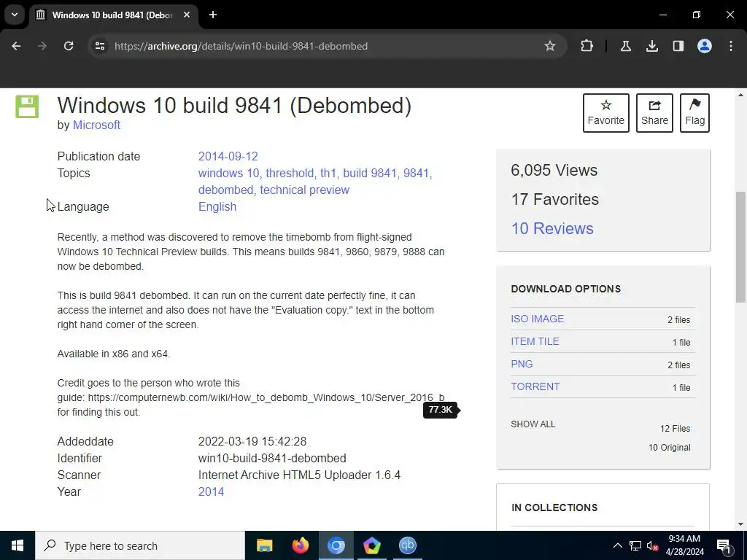747x560 pixels.
Task: Open Firefox from the taskbar
Action: (300, 545)
